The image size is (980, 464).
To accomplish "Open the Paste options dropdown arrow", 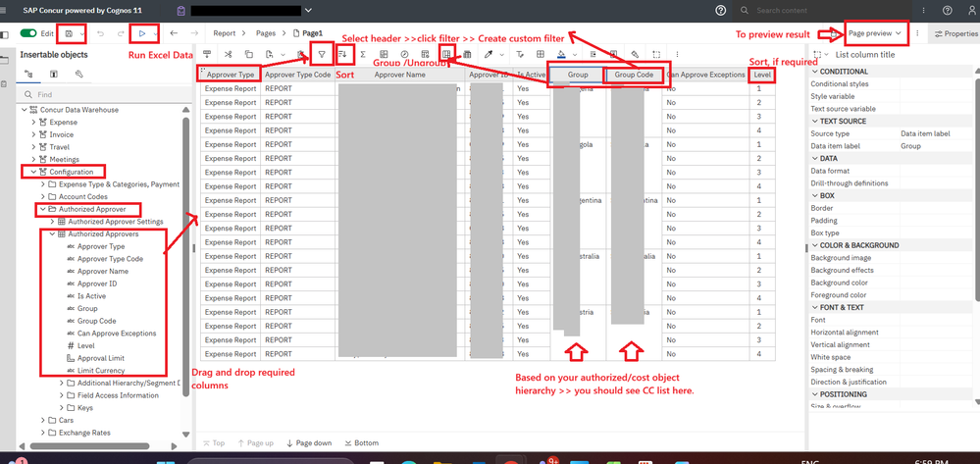I will [283, 55].
